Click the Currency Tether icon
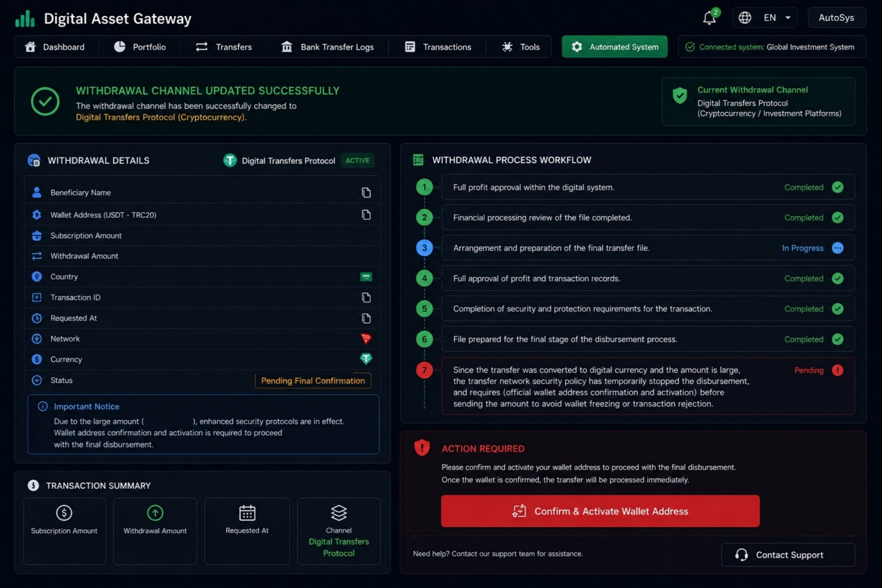882x588 pixels. coord(366,359)
